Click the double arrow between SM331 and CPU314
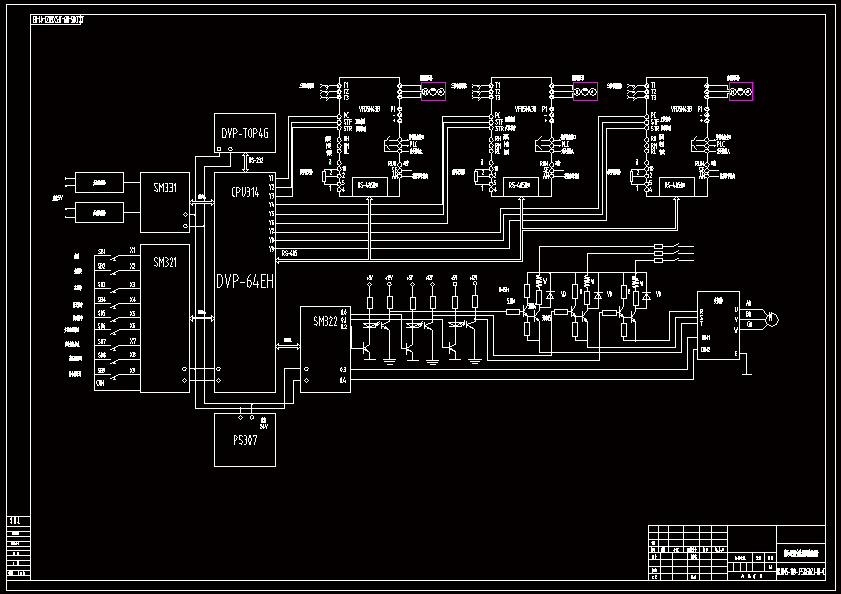 point(202,203)
